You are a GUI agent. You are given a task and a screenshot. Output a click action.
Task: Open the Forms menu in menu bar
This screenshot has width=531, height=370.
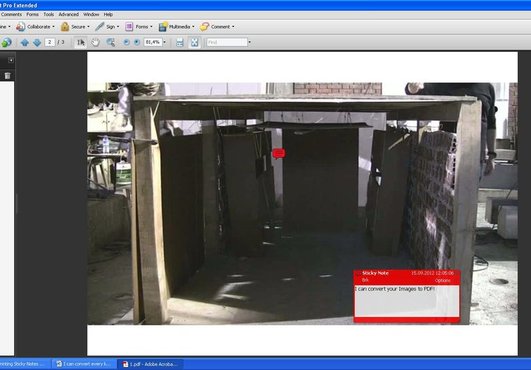tap(33, 14)
